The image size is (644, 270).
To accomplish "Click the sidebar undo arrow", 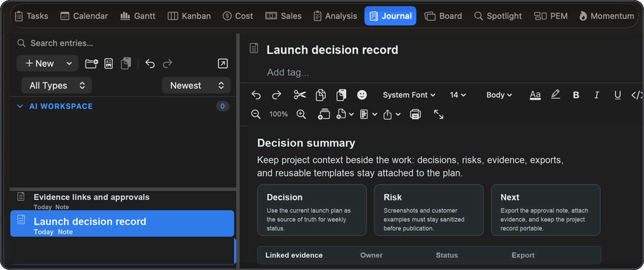I will (150, 63).
